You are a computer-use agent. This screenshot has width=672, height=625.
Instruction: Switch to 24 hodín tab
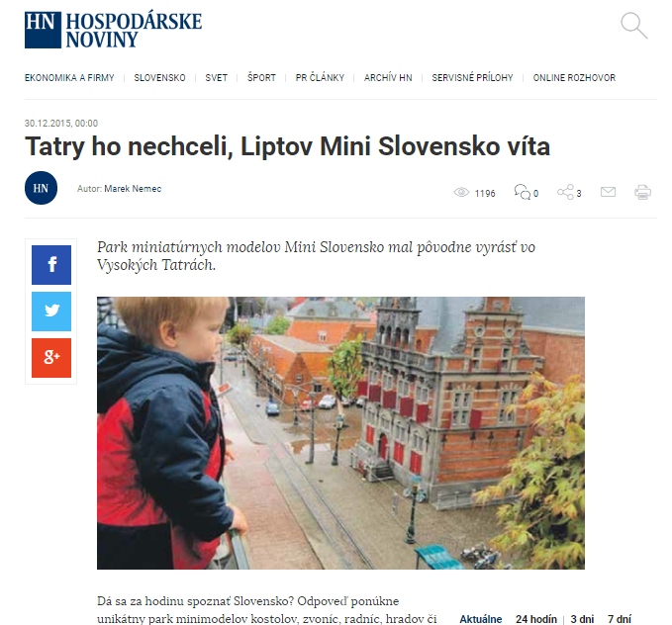(x=536, y=619)
